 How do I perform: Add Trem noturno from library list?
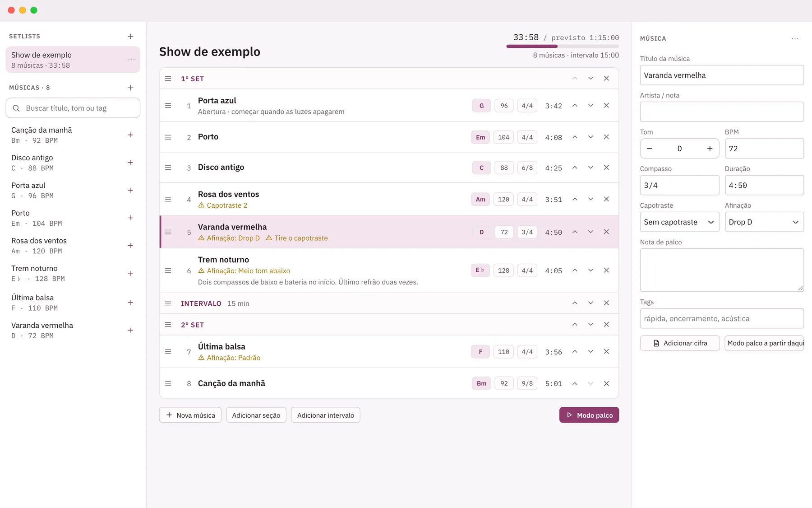(x=130, y=274)
